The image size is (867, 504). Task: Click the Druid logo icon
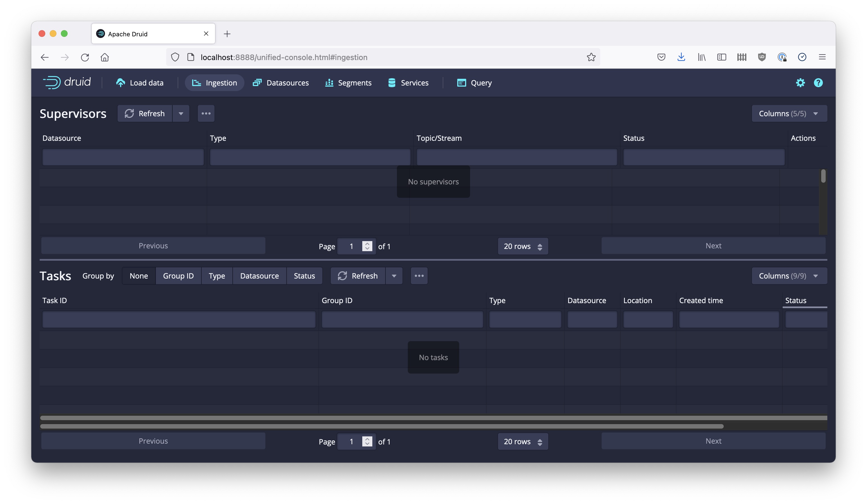coord(52,83)
